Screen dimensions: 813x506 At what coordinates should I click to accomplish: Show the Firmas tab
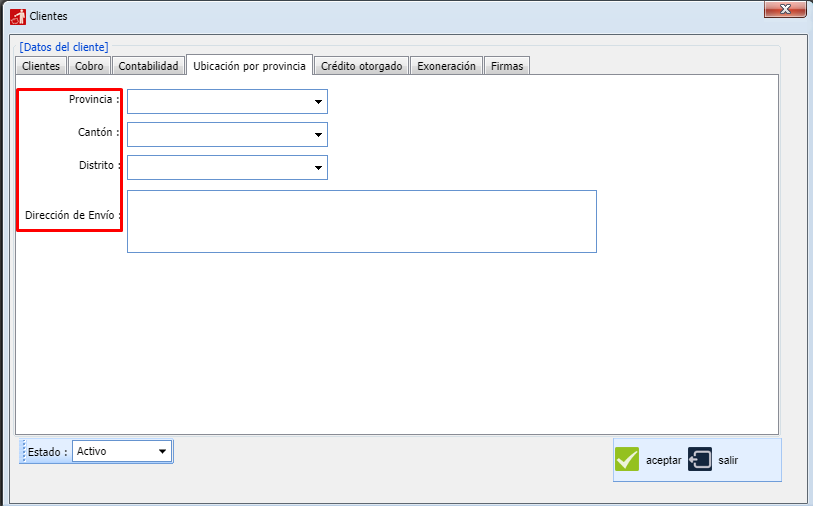pyautogui.click(x=507, y=66)
